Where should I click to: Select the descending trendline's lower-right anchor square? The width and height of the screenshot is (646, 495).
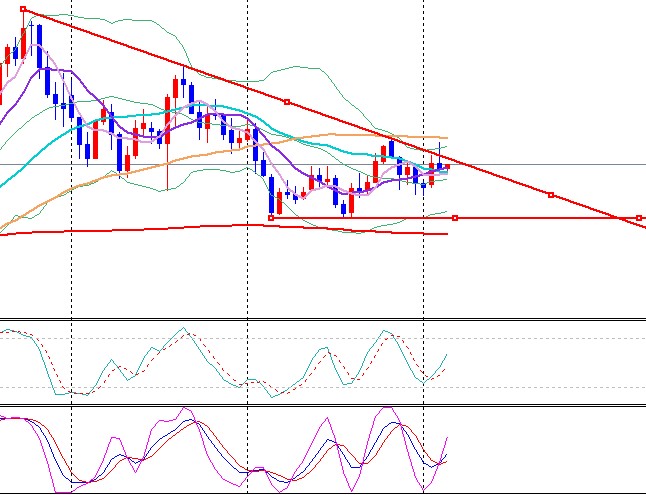click(x=551, y=195)
